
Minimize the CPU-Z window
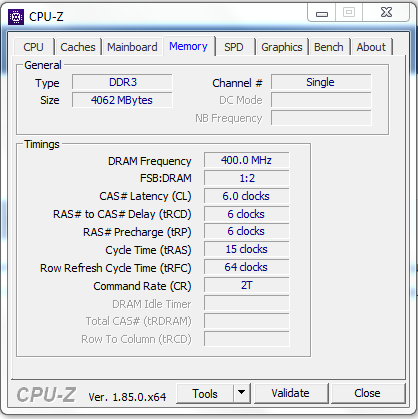[322, 13]
